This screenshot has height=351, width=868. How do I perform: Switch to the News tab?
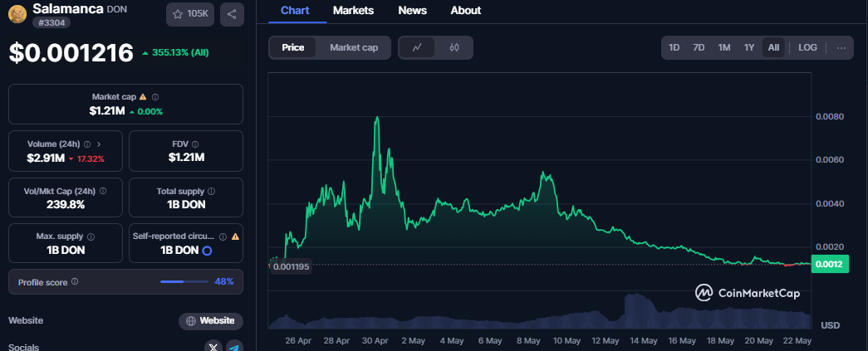[x=413, y=11]
